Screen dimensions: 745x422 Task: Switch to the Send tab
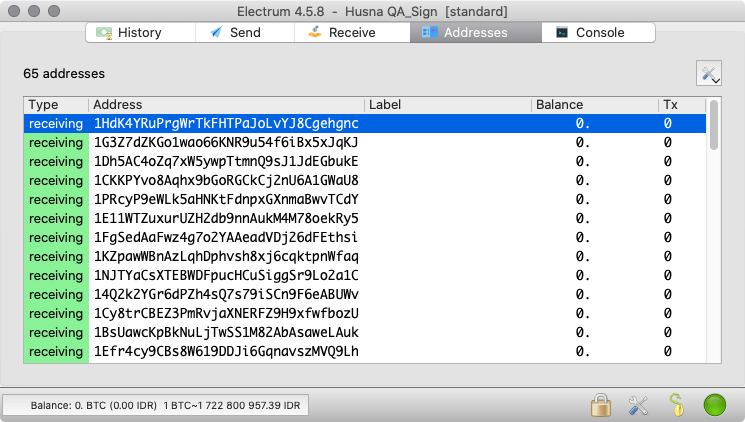coord(245,32)
